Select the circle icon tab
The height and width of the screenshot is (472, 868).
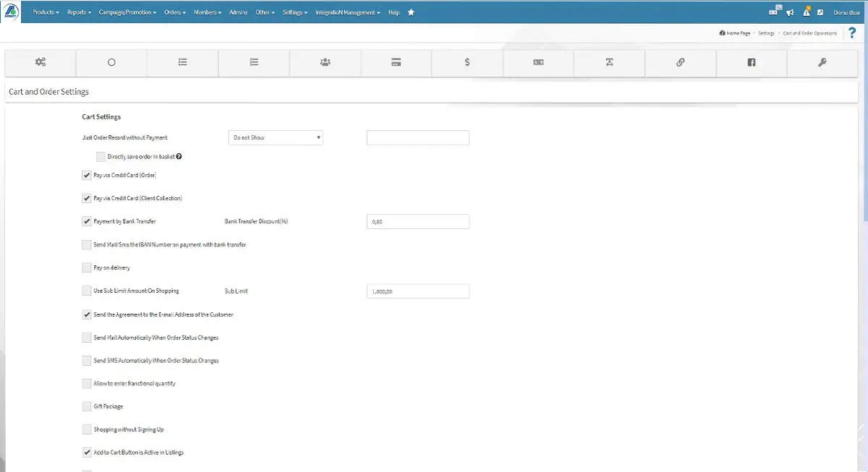pos(111,62)
